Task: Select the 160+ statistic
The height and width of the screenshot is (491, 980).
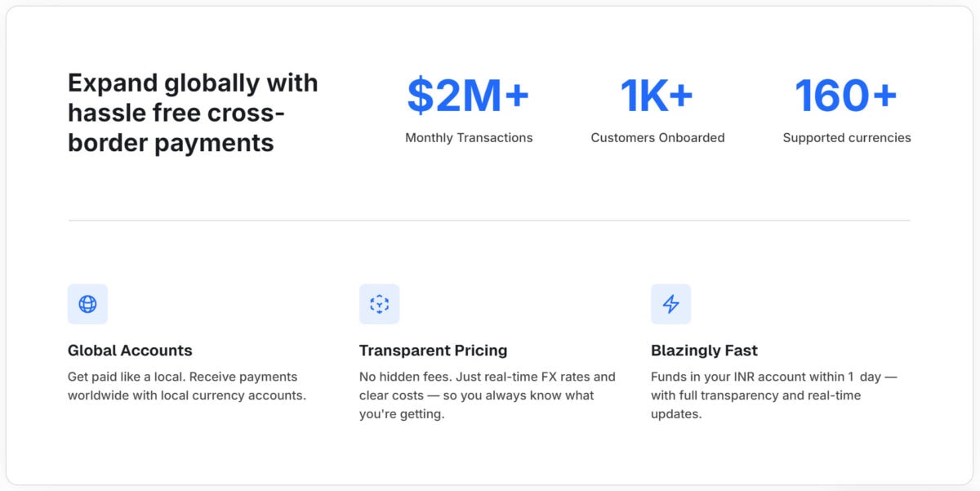Action: click(846, 96)
